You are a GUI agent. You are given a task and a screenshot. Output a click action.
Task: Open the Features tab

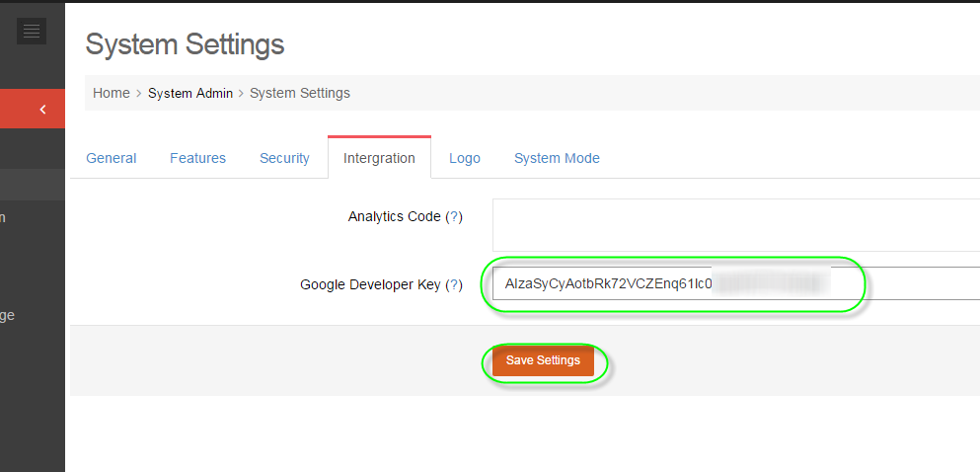[197, 158]
